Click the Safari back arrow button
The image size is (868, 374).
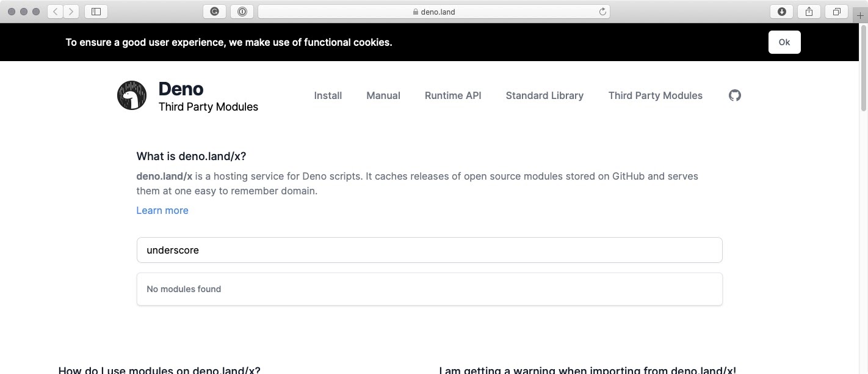(56, 11)
